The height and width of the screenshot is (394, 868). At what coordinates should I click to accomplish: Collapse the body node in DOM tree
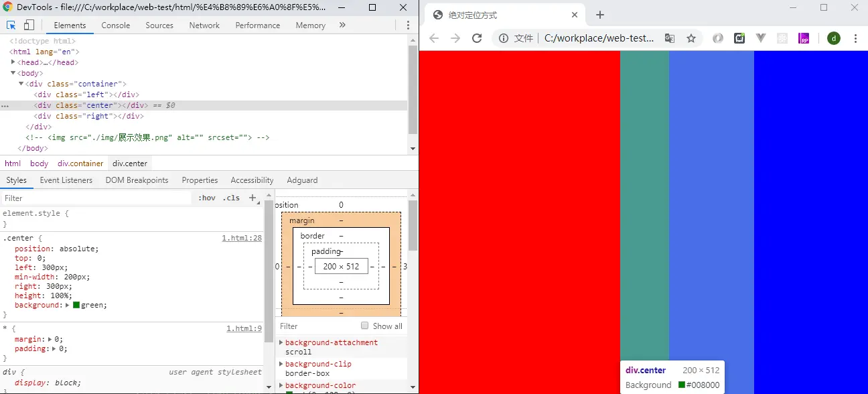pos(13,73)
